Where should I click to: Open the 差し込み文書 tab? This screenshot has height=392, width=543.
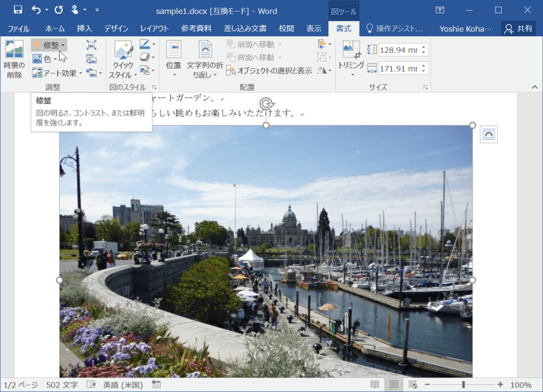245,29
